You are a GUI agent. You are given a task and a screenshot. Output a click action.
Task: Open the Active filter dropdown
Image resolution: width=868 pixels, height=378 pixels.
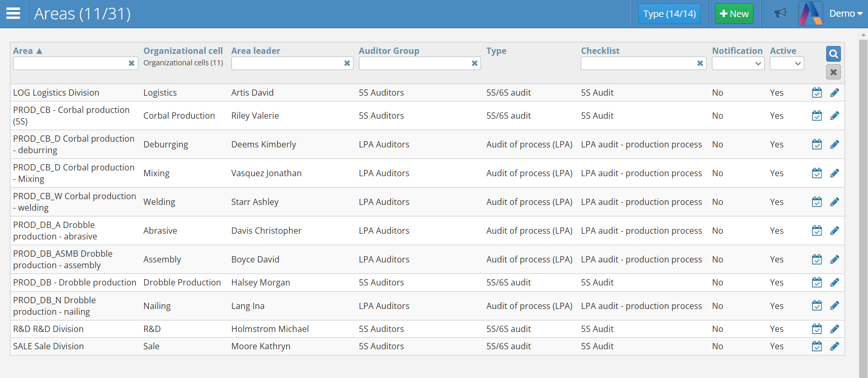tap(787, 63)
